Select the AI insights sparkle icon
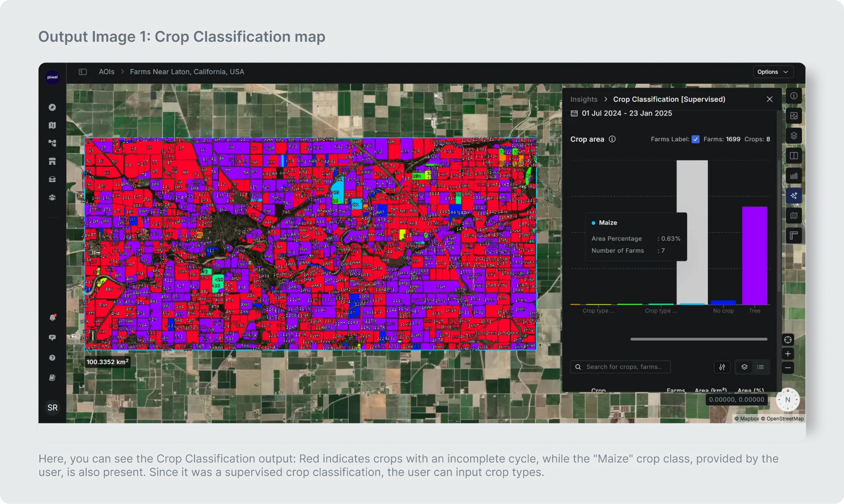This screenshot has width=844, height=504. click(794, 196)
